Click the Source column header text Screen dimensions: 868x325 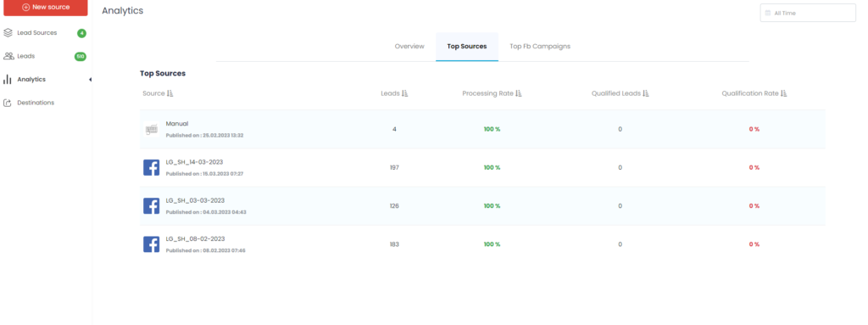[153, 93]
